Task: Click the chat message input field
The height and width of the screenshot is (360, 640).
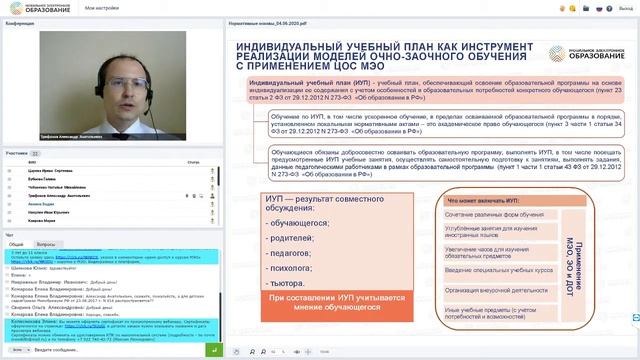Action: (118, 350)
